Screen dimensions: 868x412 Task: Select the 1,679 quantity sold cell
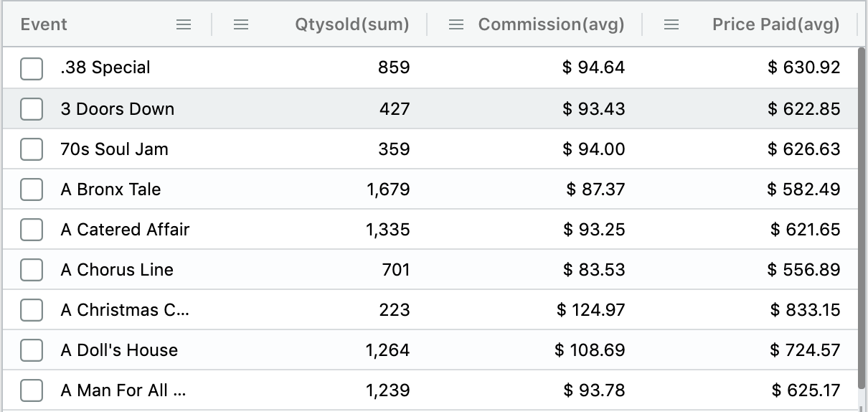(387, 189)
